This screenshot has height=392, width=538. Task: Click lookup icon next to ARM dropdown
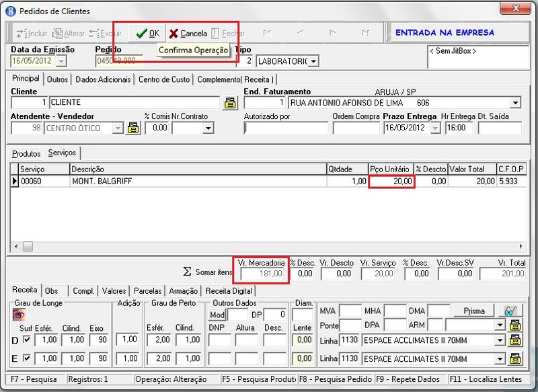click(x=516, y=325)
